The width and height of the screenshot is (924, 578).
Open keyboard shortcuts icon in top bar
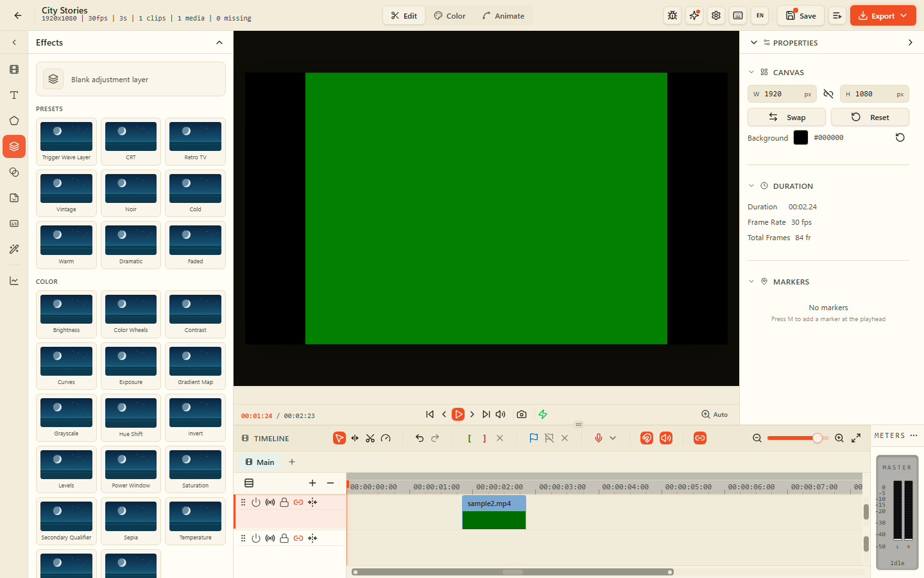click(738, 15)
